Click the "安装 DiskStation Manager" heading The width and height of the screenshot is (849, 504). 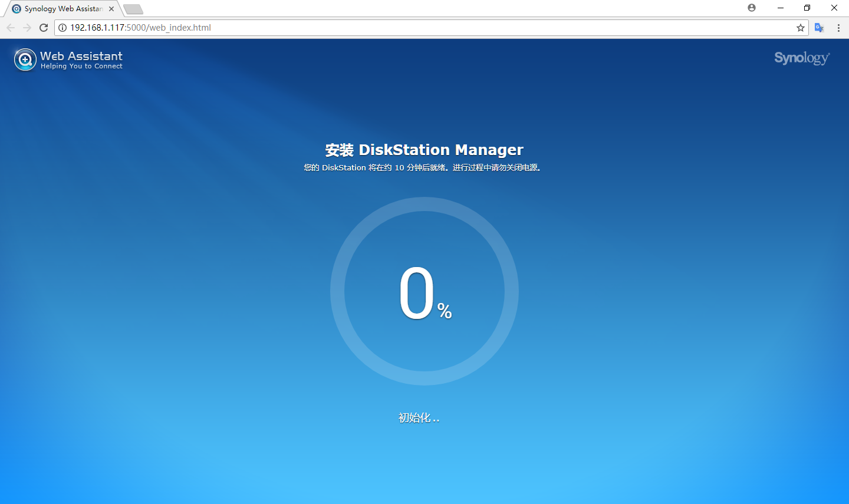(x=424, y=150)
